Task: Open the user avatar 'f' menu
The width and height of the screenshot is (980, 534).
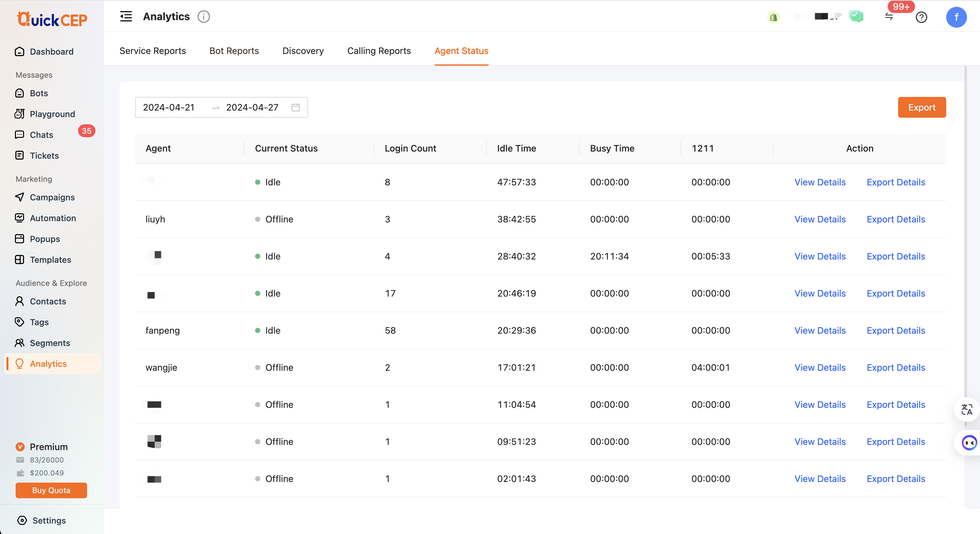Action: point(956,17)
